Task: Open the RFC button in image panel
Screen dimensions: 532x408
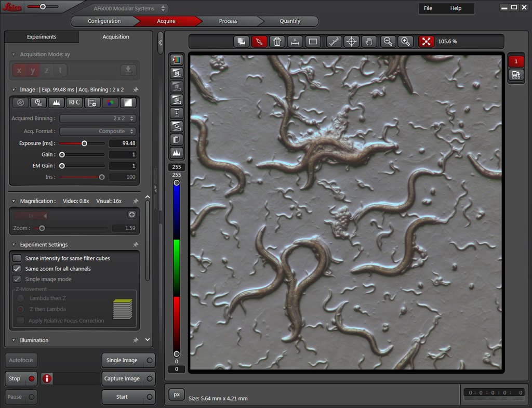Action: pos(74,102)
